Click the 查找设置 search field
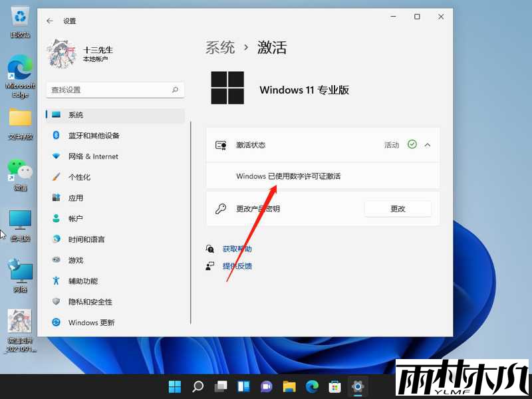Image resolution: width=532 pixels, height=399 pixels. click(x=114, y=89)
